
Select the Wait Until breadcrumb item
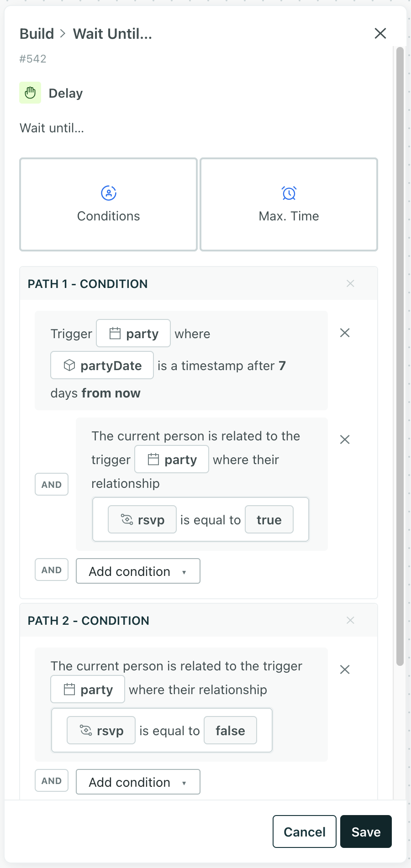click(x=113, y=33)
